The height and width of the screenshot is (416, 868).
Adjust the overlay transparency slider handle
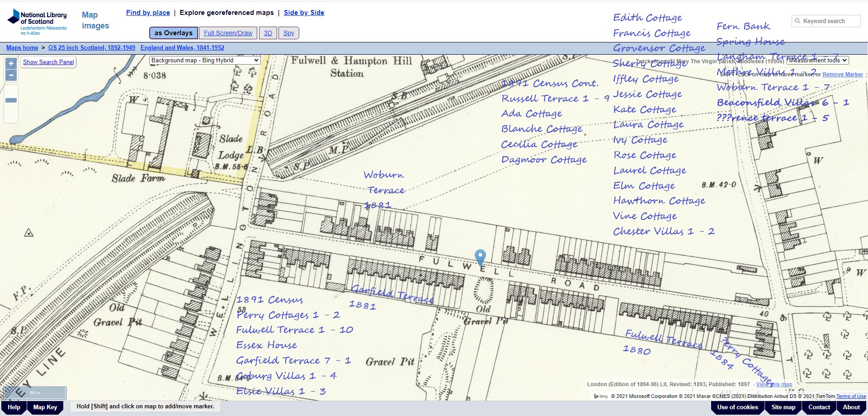click(x=10, y=100)
